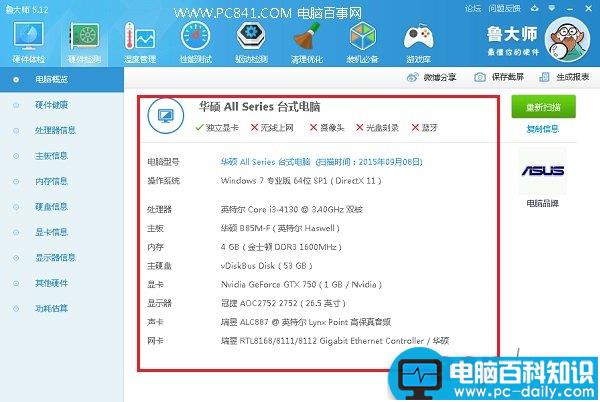The height and width of the screenshot is (402, 600).
Task: Click the 4 GB 金士顿 DDR3 memory value
Action: pos(281,247)
